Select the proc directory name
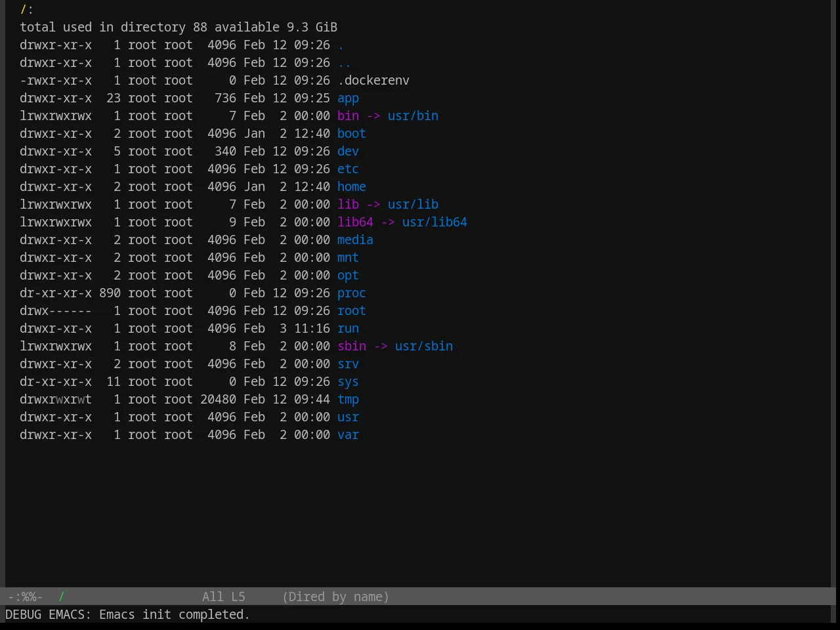The height and width of the screenshot is (630, 840). coord(352,293)
